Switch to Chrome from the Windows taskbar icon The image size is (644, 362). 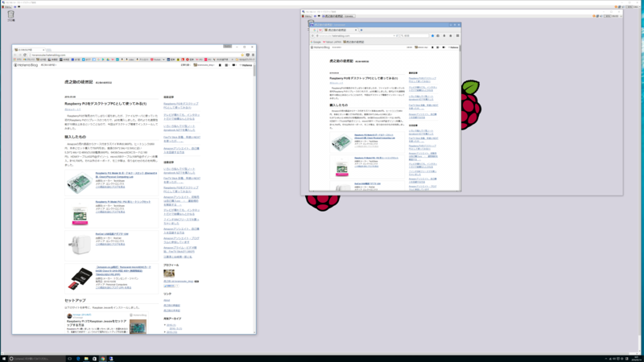[x=103, y=359]
